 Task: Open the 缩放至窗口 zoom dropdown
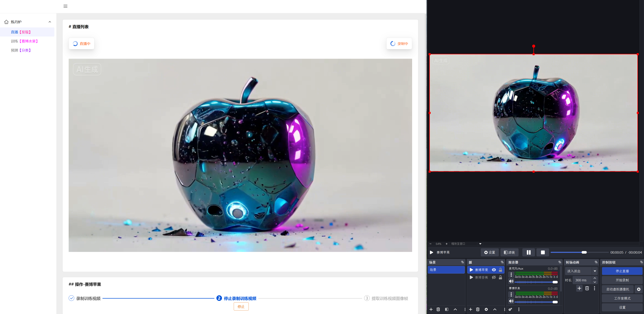click(x=480, y=244)
